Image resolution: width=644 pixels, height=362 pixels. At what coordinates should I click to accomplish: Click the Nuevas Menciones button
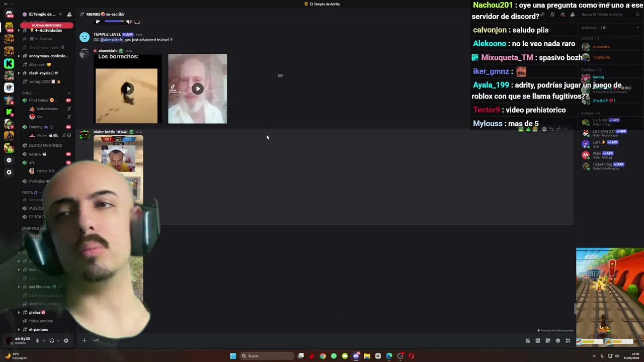46,25
